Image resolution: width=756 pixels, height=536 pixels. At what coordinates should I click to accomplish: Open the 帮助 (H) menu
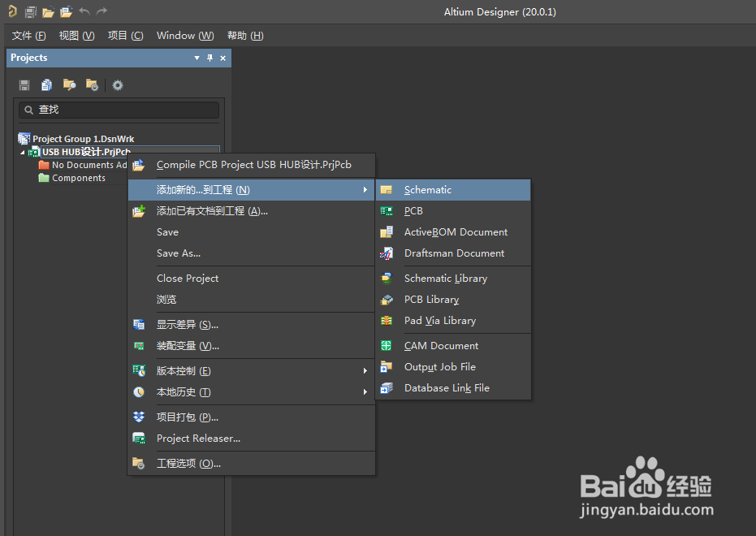245,36
